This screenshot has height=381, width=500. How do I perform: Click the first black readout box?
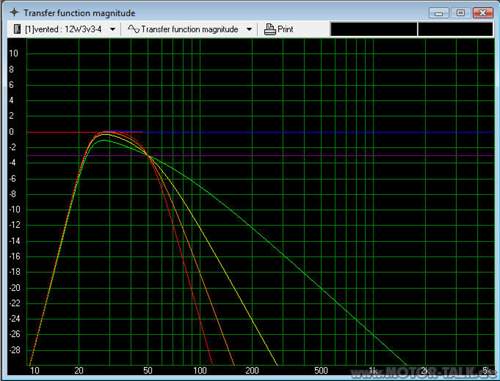pyautogui.click(x=374, y=29)
